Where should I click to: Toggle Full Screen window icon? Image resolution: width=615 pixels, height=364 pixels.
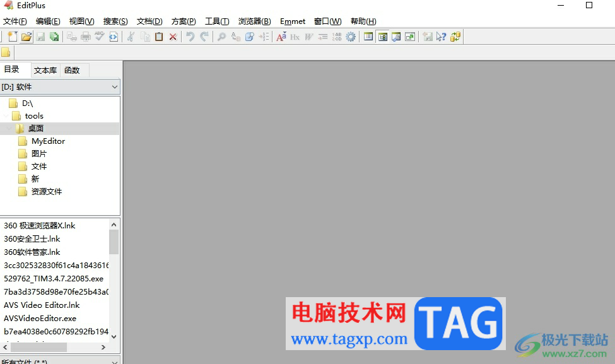click(x=410, y=37)
